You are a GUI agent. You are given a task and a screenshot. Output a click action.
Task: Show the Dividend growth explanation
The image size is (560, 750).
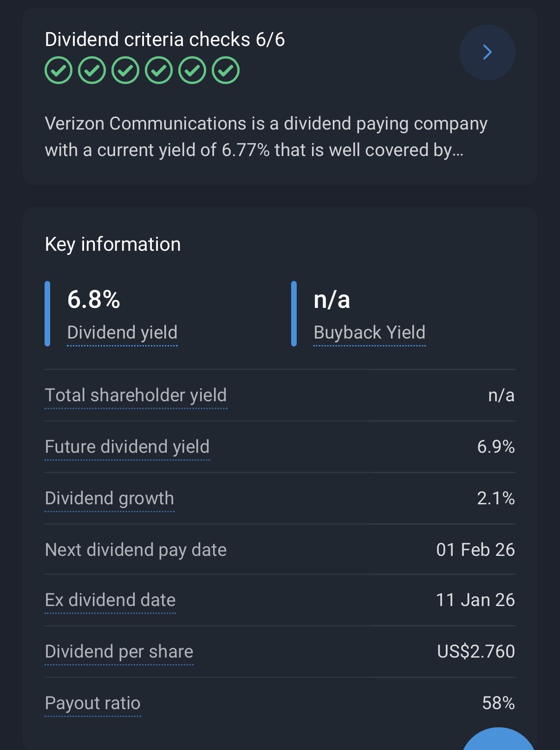click(x=109, y=498)
